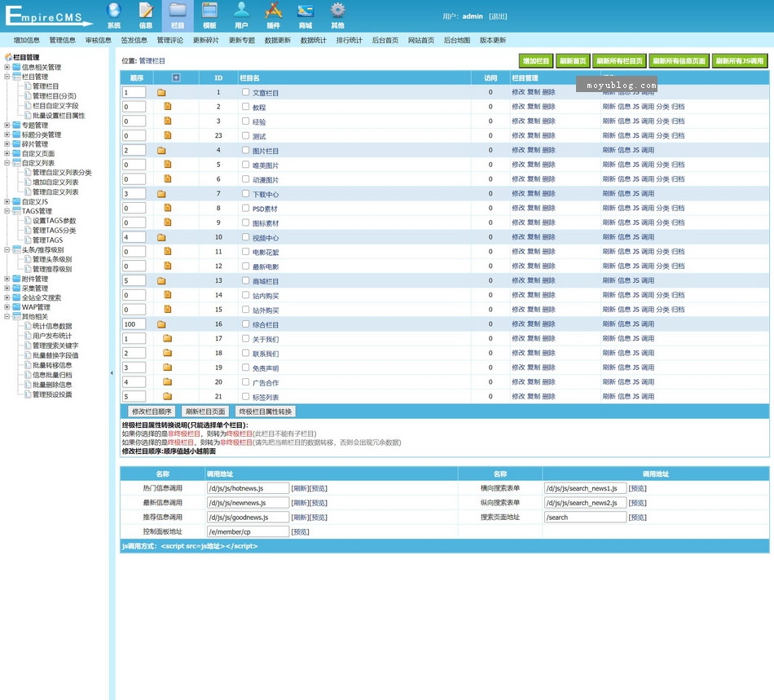The width and height of the screenshot is (774, 700).
Task: Check the 视频中心 checkbox
Action: 246,237
